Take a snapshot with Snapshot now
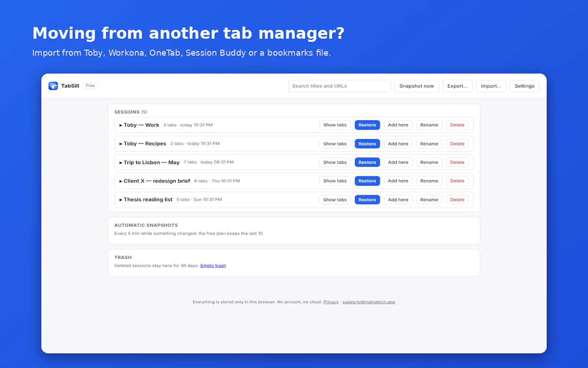Viewport: 588px width, 368px height. pyautogui.click(x=416, y=86)
